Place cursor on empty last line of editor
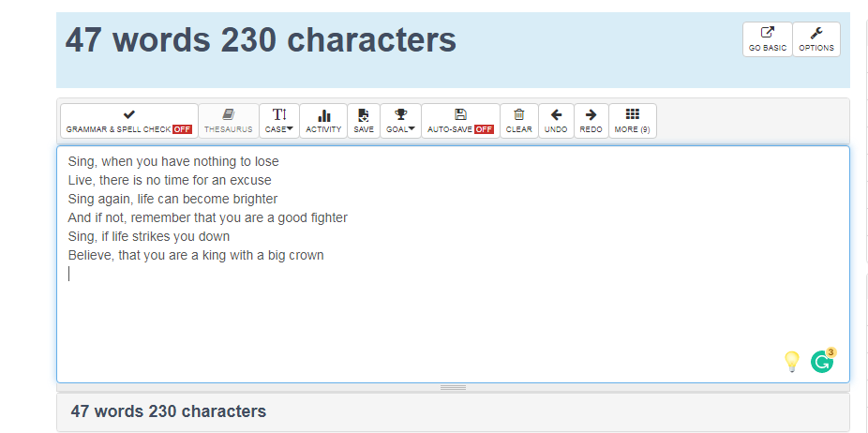 [453, 274]
